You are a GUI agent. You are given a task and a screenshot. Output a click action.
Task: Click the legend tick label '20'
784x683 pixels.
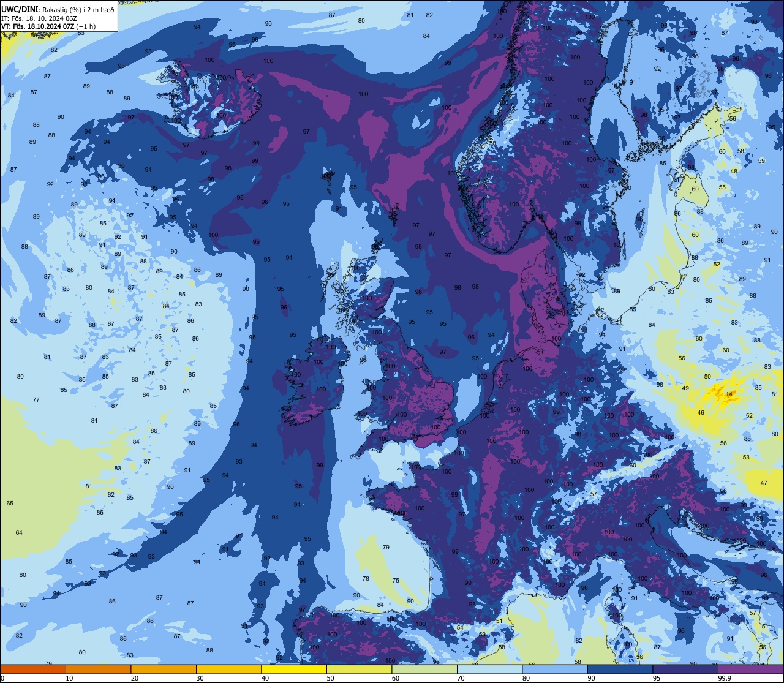tap(135, 678)
